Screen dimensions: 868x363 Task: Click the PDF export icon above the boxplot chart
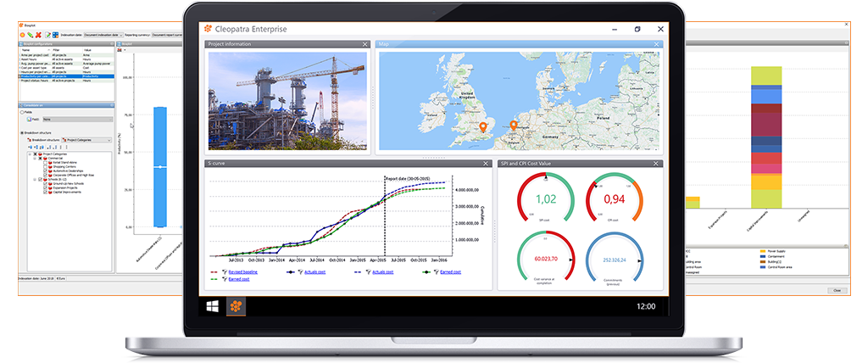(x=119, y=50)
